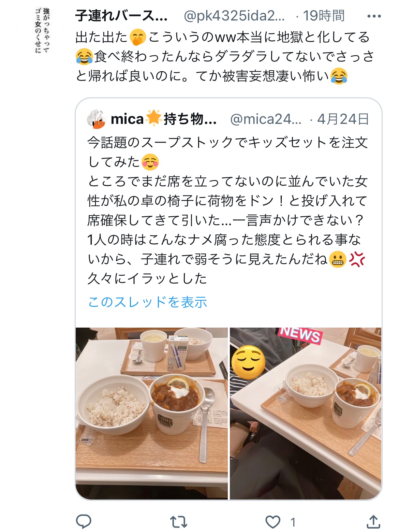This screenshot has width=399, height=532.
Task: Click the このスレッドを表示 link
Action: pos(148,302)
